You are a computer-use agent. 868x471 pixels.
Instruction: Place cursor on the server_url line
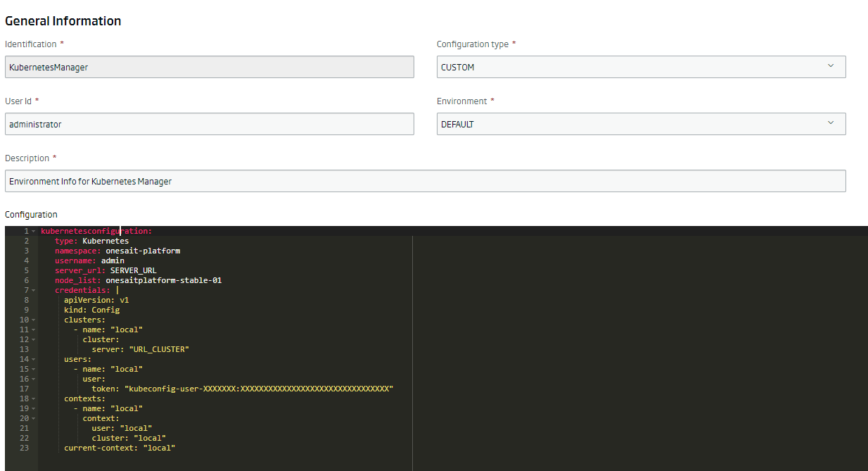(x=113, y=270)
